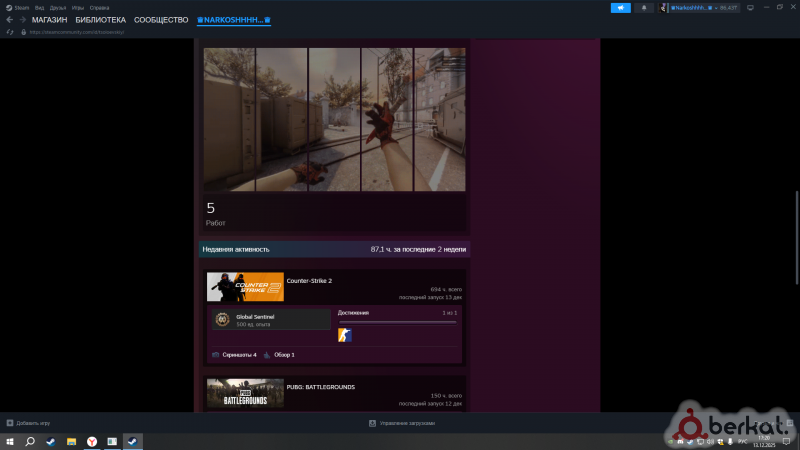Click the screenshots camera icon
The width and height of the screenshot is (800, 450).
coord(215,355)
